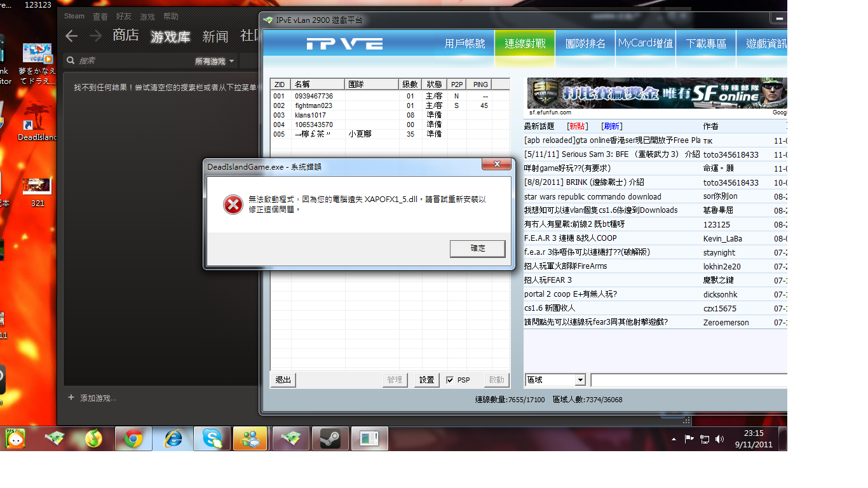Go back in the Steam window
This screenshot has width=868, height=488.
click(x=72, y=36)
